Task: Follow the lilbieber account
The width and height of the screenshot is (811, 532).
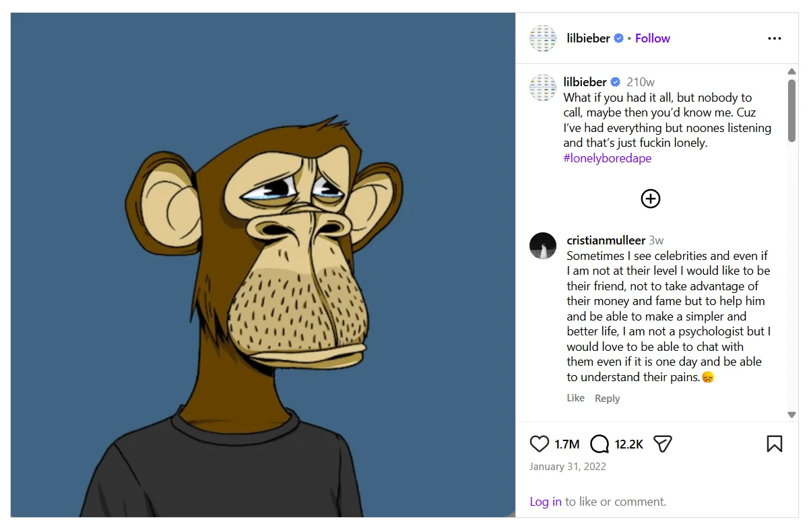Action: point(652,38)
